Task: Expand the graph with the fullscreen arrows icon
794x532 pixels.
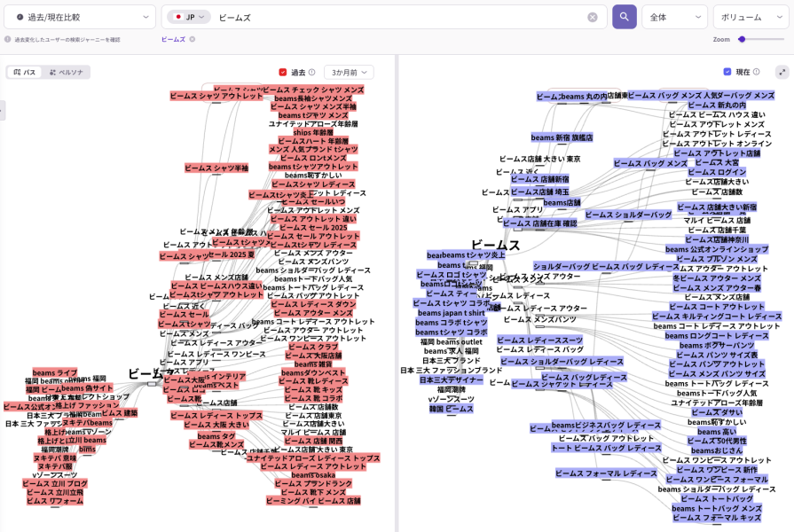Action: click(x=782, y=73)
